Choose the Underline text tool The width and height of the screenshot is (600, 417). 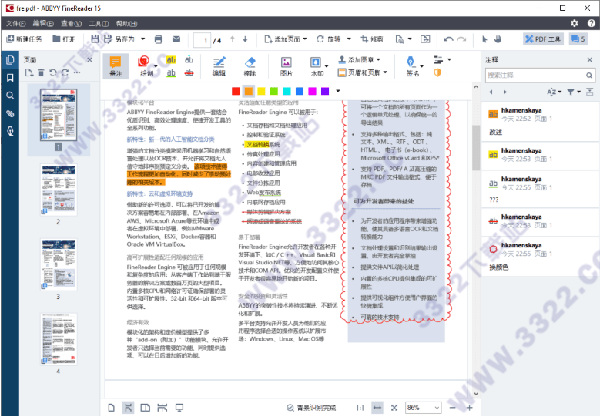(x=171, y=73)
